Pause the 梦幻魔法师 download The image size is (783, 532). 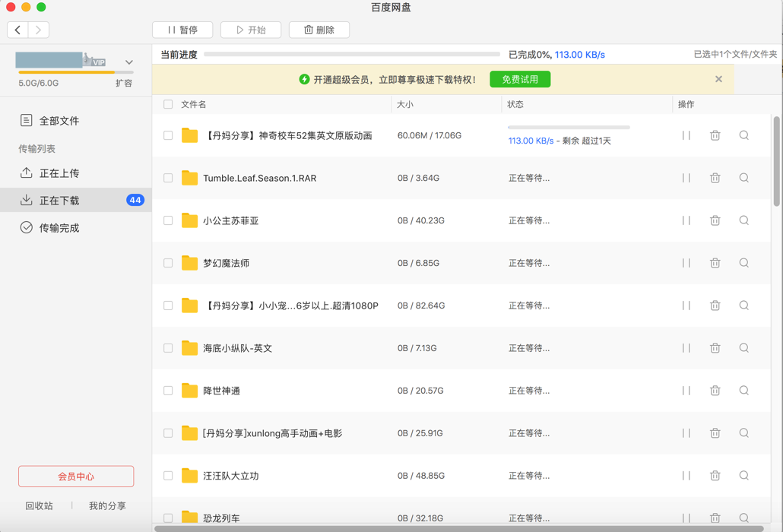(686, 263)
